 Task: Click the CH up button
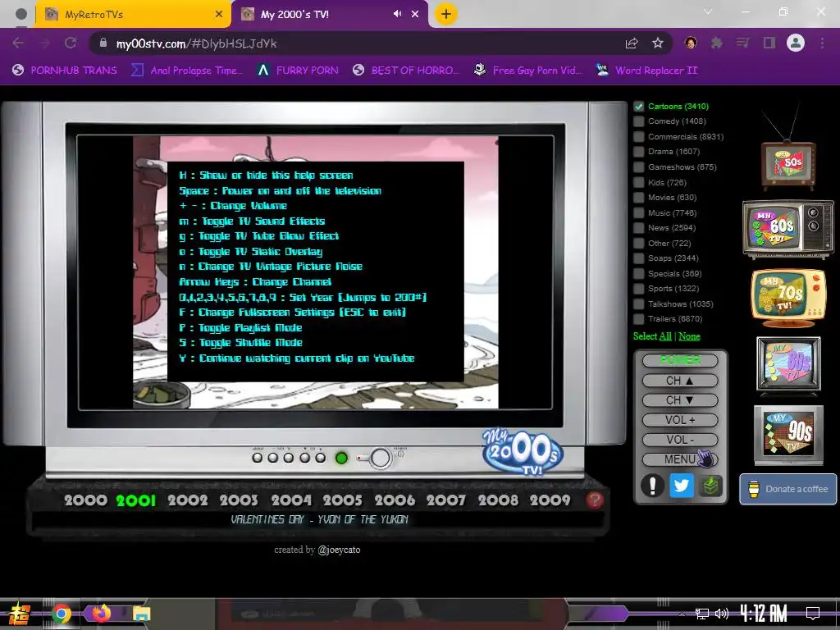[x=680, y=381]
